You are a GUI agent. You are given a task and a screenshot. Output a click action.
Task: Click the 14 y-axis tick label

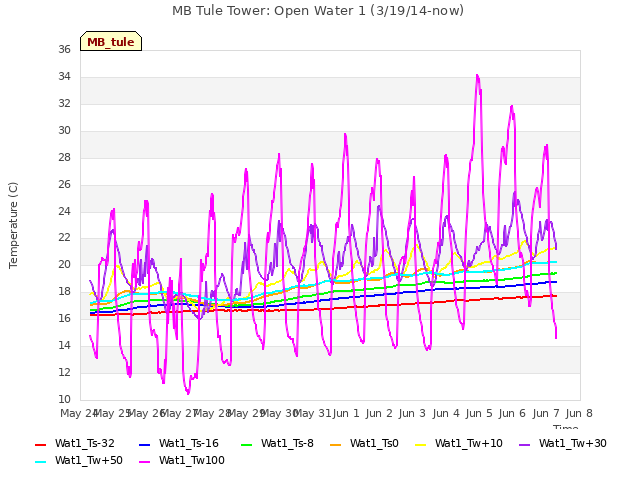point(64,345)
